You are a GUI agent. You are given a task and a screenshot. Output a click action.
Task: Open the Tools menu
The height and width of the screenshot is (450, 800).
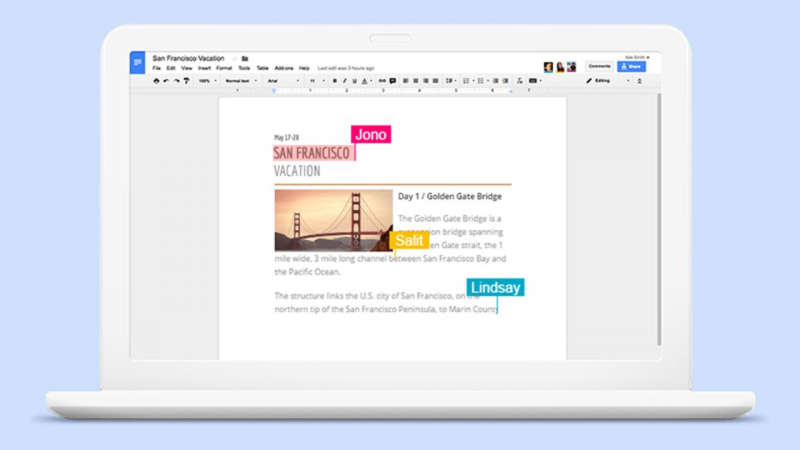244,68
